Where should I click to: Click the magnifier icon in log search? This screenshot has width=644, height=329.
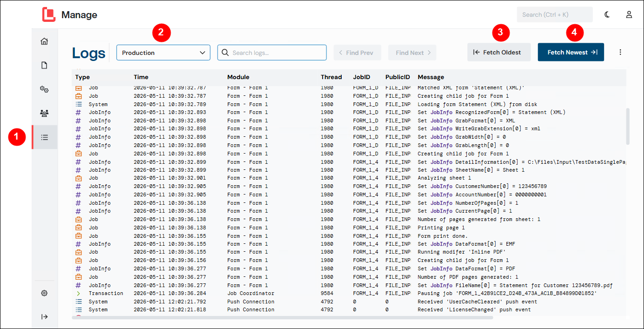point(225,53)
